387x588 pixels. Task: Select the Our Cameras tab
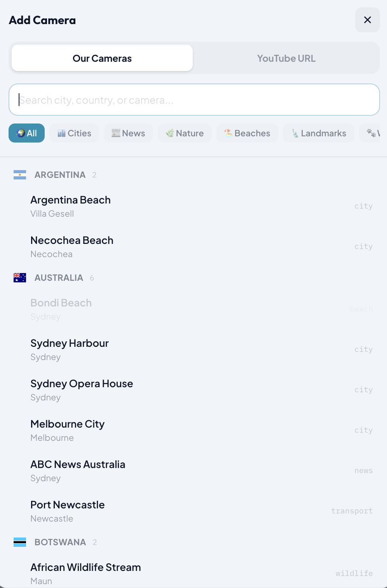102,58
